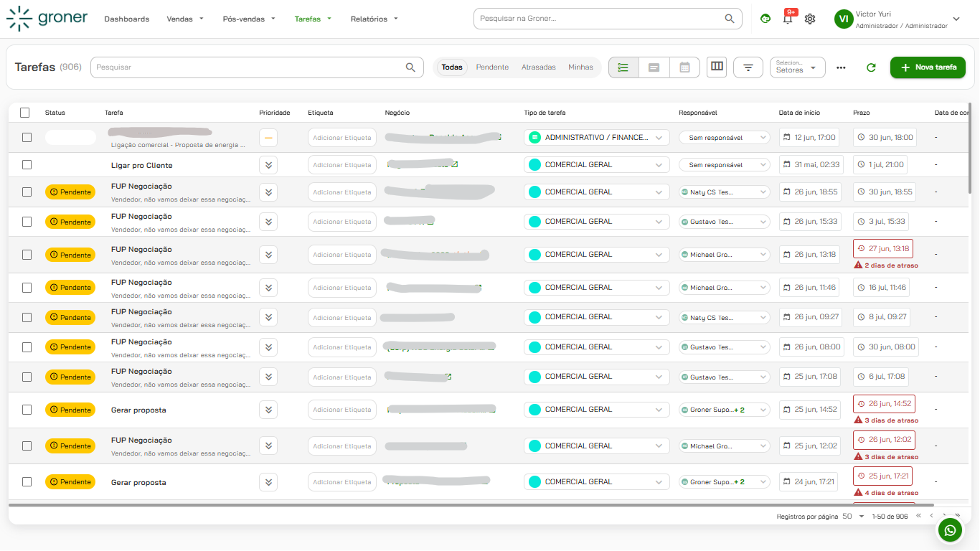
Task: Switch to the card view icon
Action: (654, 67)
